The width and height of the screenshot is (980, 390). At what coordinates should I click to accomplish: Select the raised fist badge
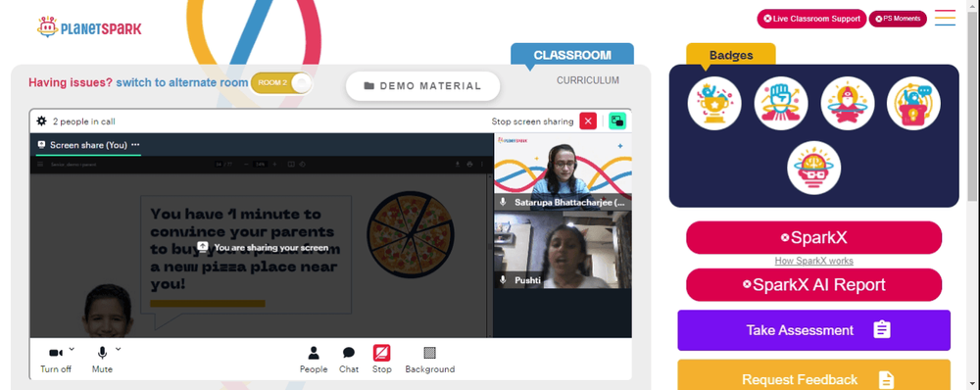click(x=781, y=103)
